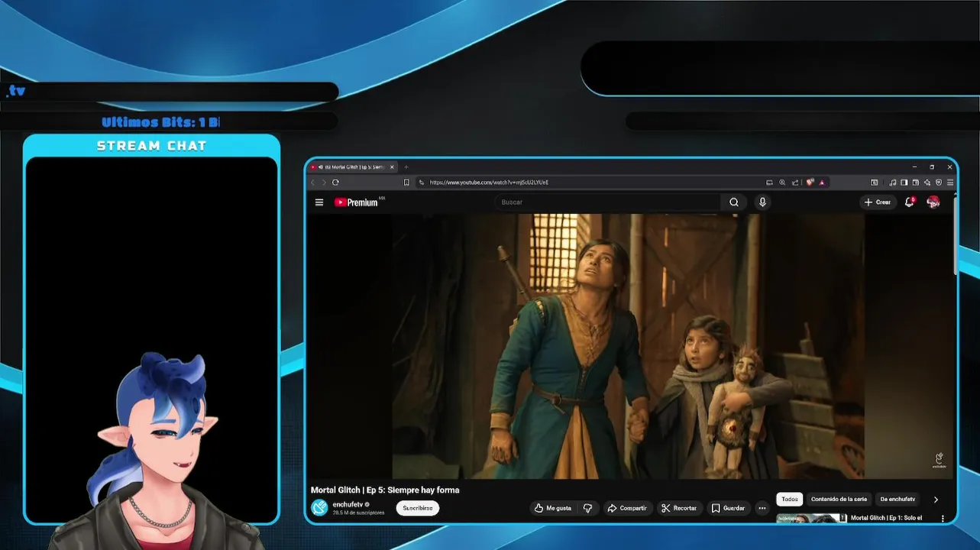Screen dimensions: 980x550
Task: Like the video with Me gusta
Action: [552, 508]
